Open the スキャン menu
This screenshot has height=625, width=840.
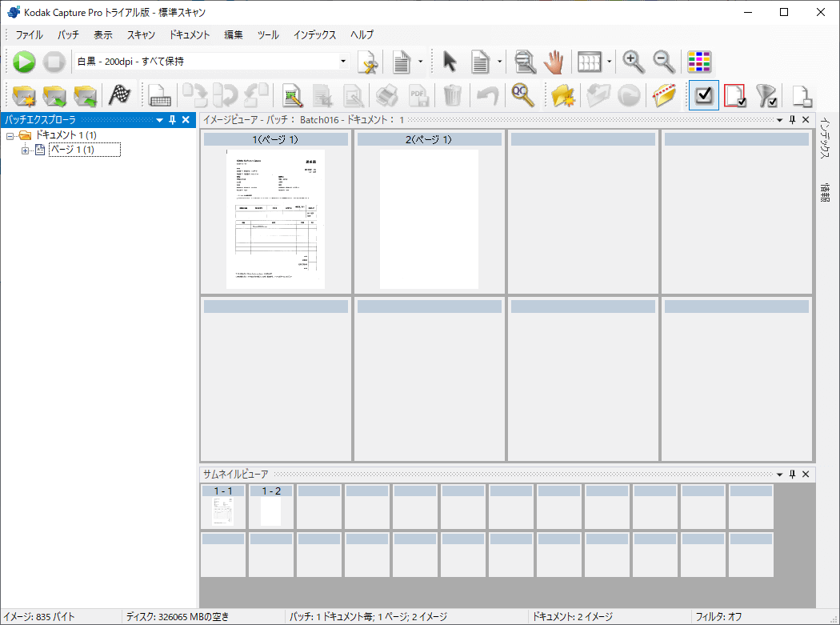point(141,35)
